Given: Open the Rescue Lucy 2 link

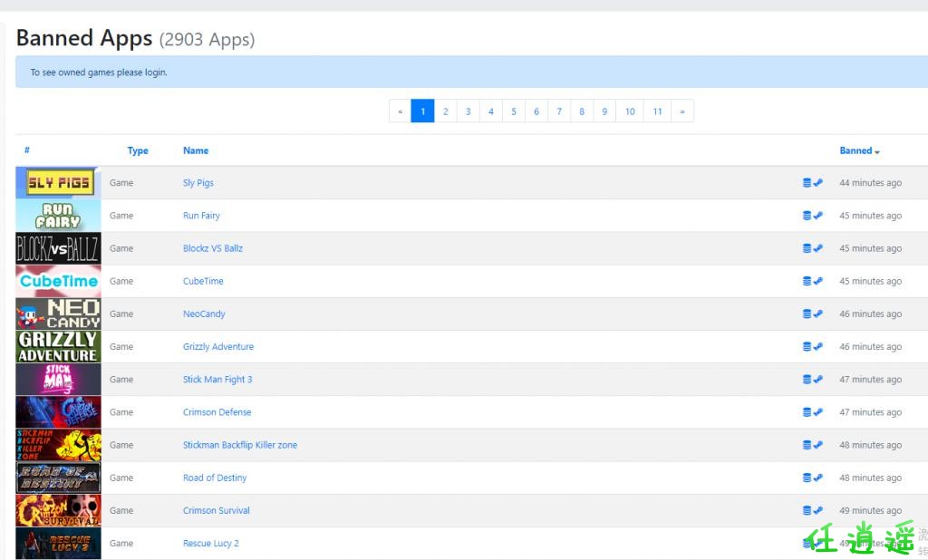Looking at the screenshot, I should pos(210,544).
